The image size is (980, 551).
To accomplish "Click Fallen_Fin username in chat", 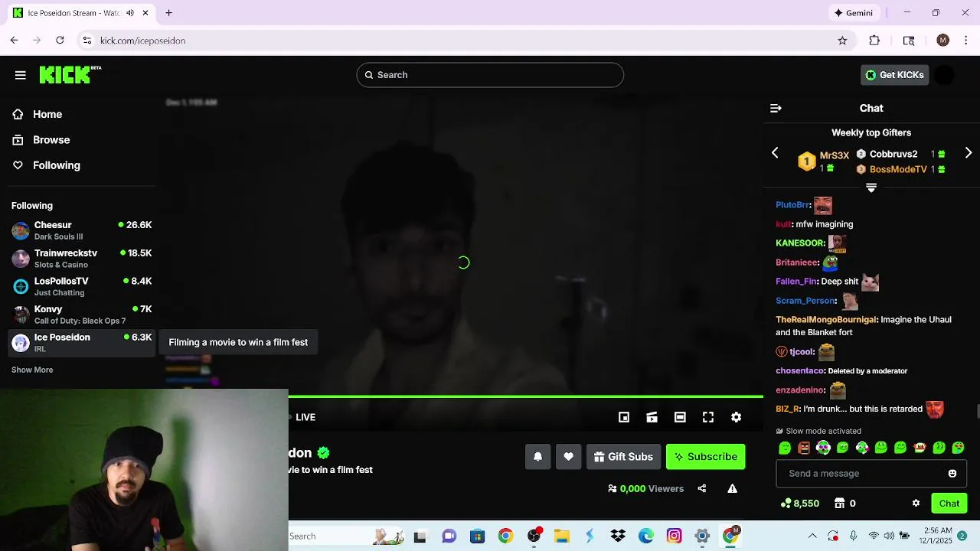I will [x=796, y=282].
